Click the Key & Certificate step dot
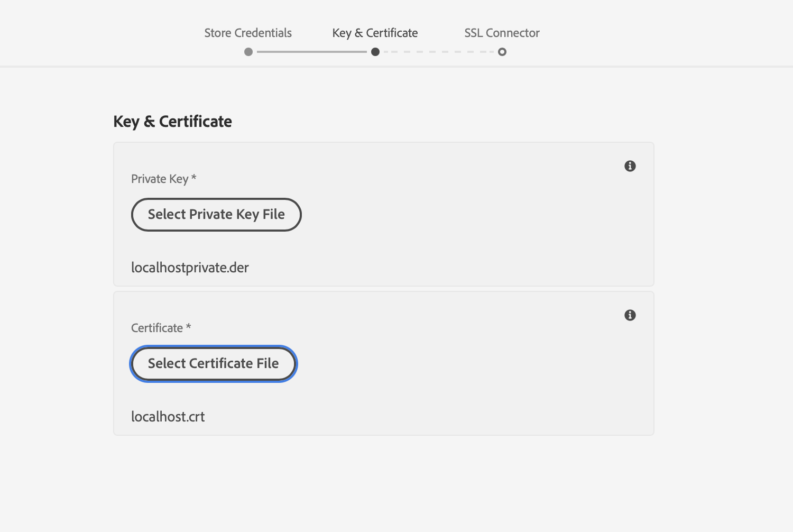Image resolution: width=793 pixels, height=532 pixels. (375, 52)
